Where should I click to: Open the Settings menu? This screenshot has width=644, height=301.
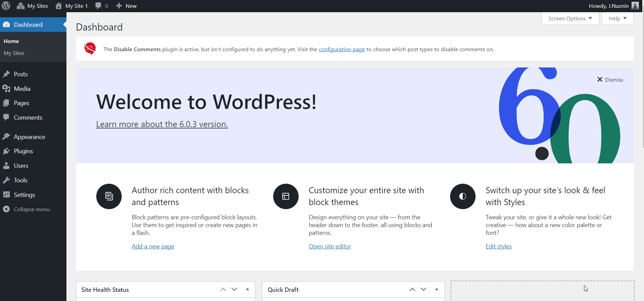coord(33,195)
